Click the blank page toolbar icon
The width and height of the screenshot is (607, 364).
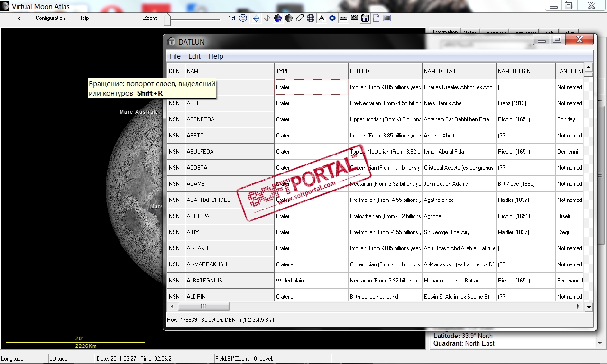click(x=376, y=18)
